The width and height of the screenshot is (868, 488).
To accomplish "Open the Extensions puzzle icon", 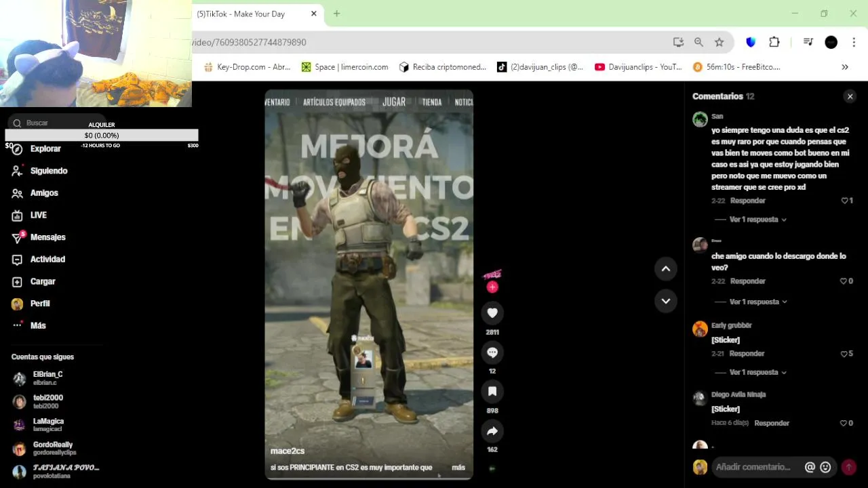I will point(774,42).
